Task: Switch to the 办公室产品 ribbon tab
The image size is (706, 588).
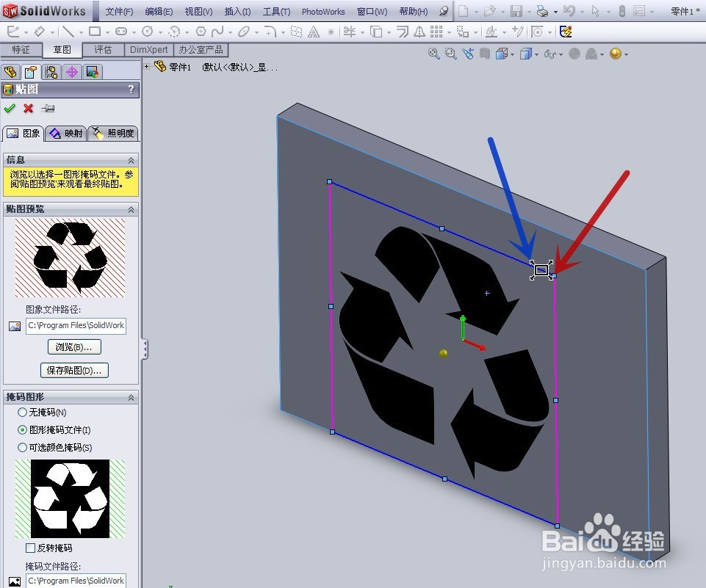Action: pyautogui.click(x=201, y=49)
